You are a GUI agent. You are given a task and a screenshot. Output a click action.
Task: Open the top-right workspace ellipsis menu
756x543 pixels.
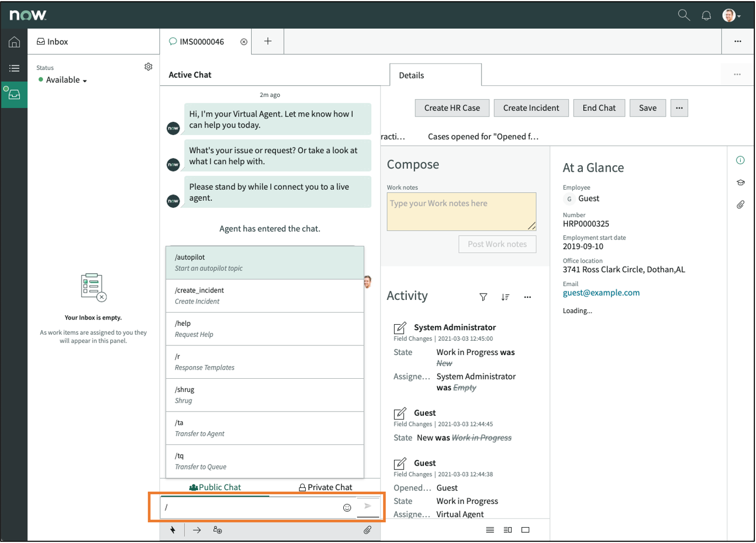(x=737, y=41)
